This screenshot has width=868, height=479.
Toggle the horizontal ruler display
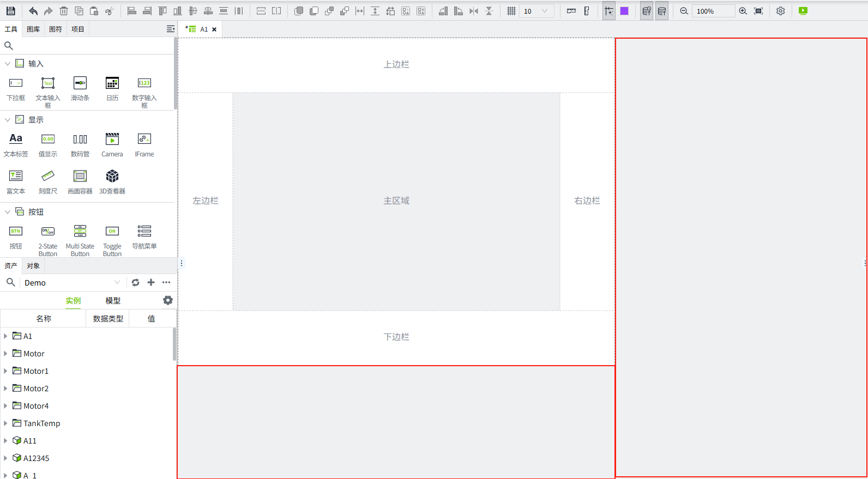pyautogui.click(x=571, y=11)
